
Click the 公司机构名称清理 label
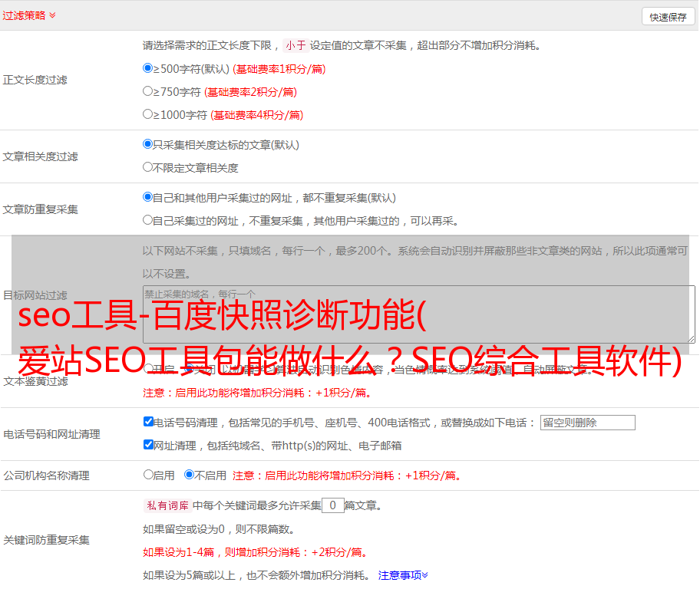46,475
